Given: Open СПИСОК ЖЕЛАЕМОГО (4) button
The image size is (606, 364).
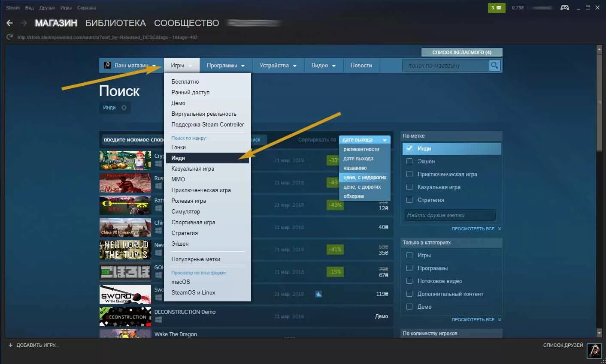Looking at the screenshot, I should coord(462,52).
